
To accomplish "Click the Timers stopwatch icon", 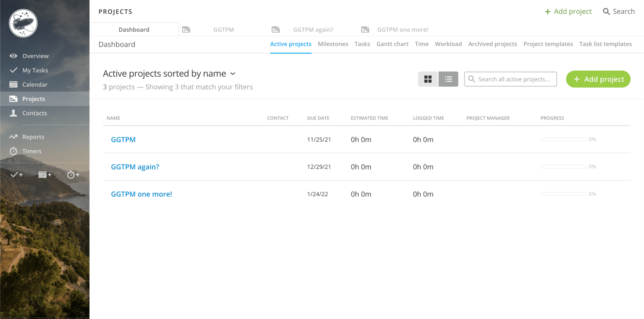I will click(x=13, y=151).
